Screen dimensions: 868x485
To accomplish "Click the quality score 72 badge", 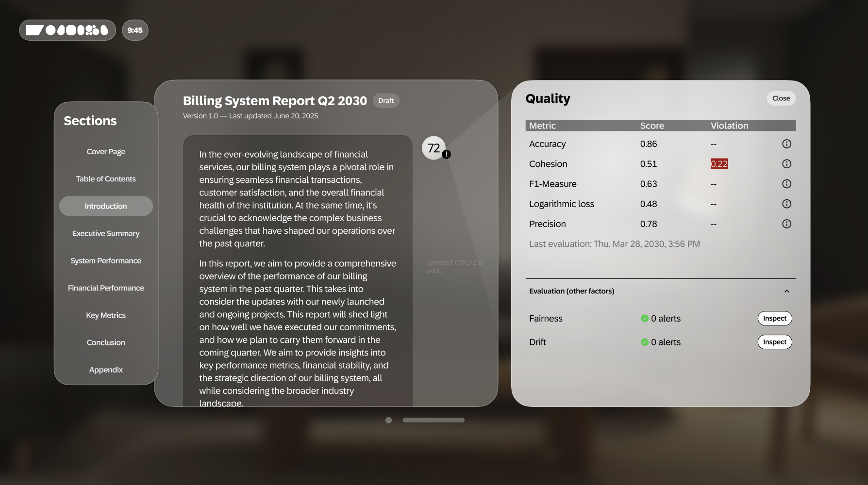I will [434, 148].
